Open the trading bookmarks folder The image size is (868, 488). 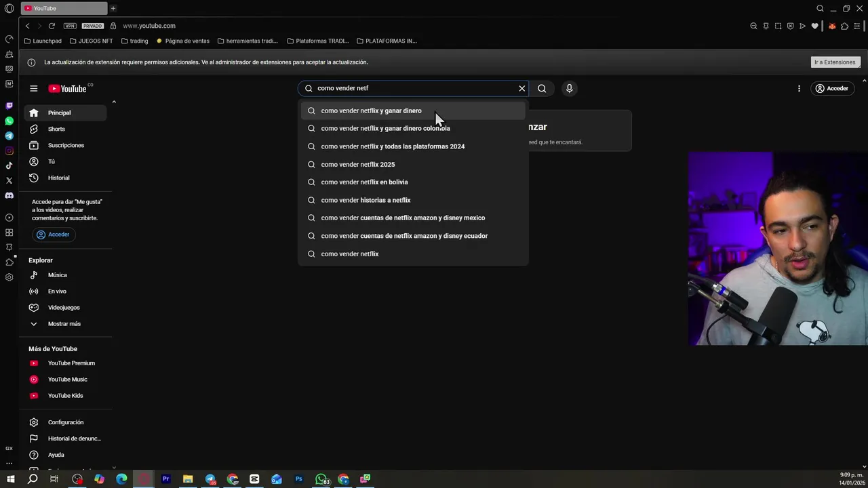pyautogui.click(x=134, y=41)
